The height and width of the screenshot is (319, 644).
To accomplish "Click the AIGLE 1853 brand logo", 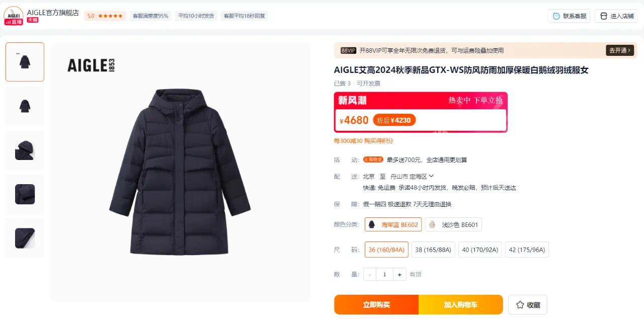I will click(92, 65).
